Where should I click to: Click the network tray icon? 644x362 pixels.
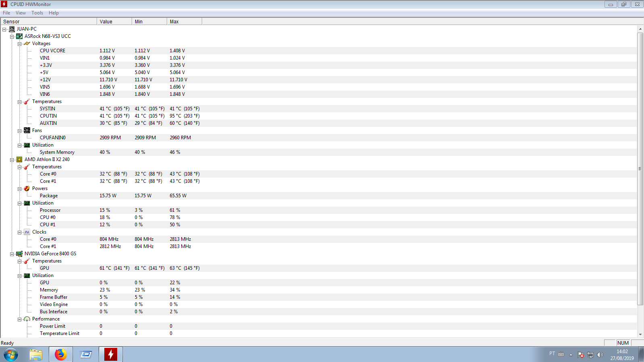[x=590, y=355]
